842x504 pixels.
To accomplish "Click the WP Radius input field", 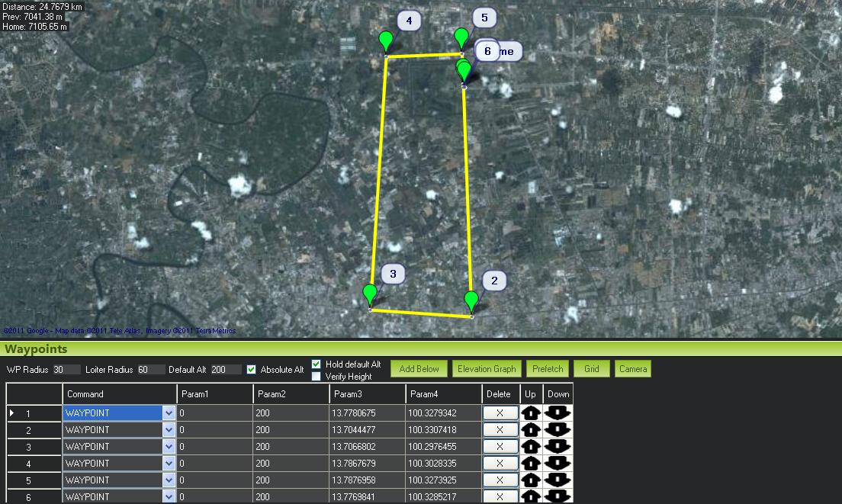I will tap(66, 370).
